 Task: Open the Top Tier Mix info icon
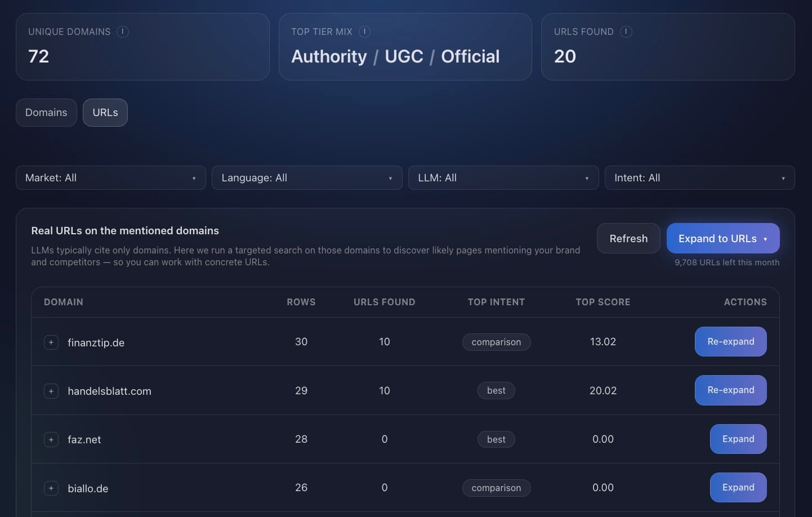click(365, 32)
